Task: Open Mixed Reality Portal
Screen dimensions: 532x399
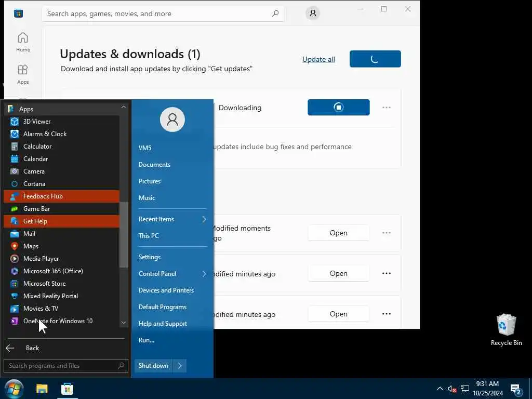Action: pyautogui.click(x=61, y=296)
